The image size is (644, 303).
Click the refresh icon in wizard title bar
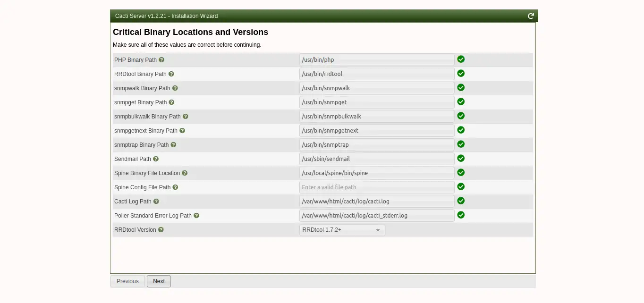[531, 16]
